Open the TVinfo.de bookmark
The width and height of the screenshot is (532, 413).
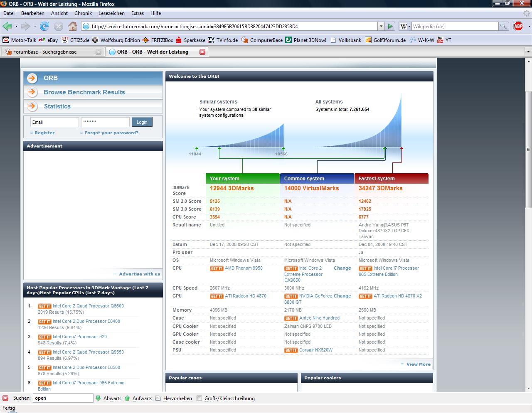click(x=223, y=40)
